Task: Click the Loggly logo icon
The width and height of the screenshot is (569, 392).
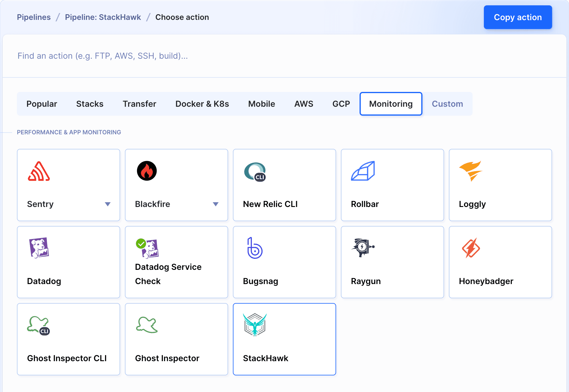Action: point(471,171)
